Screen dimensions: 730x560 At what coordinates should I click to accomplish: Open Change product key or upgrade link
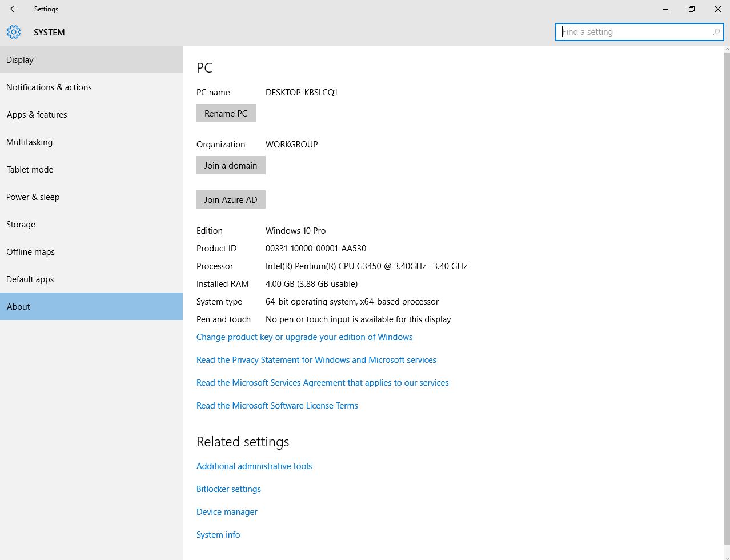[304, 337]
